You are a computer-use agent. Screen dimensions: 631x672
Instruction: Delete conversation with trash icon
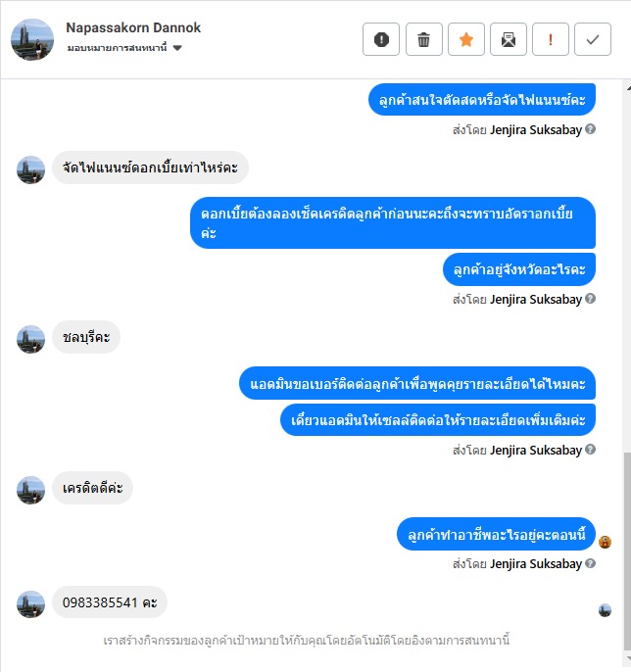coord(423,39)
